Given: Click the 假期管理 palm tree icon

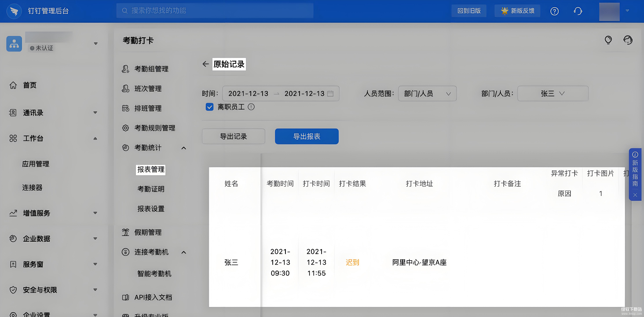Looking at the screenshot, I should (125, 232).
